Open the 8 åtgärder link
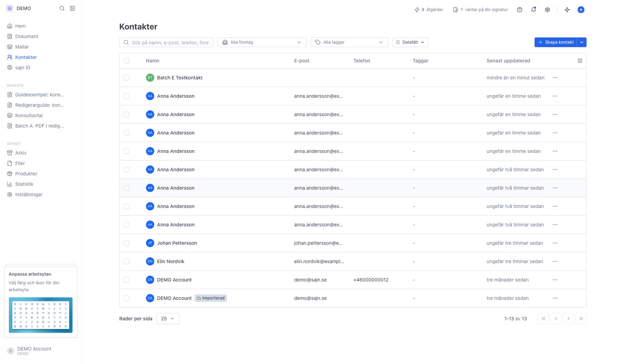 [429, 10]
